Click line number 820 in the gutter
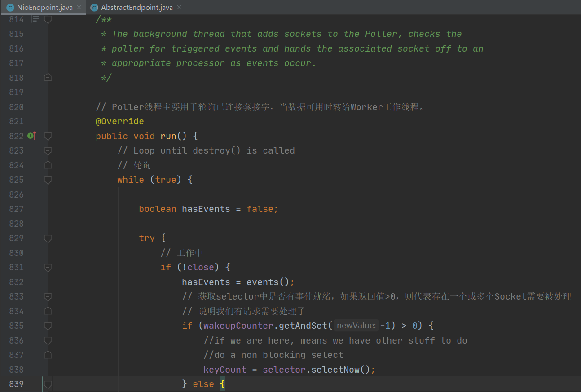The height and width of the screenshot is (392, 581). pos(16,107)
